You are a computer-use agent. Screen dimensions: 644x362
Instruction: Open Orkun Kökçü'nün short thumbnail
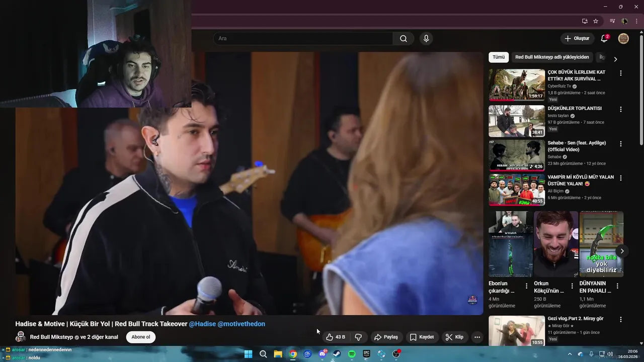(x=556, y=244)
